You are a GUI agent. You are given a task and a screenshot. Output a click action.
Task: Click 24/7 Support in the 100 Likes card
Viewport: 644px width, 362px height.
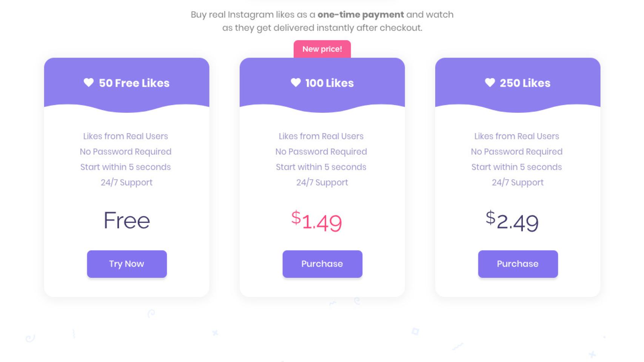[322, 183]
